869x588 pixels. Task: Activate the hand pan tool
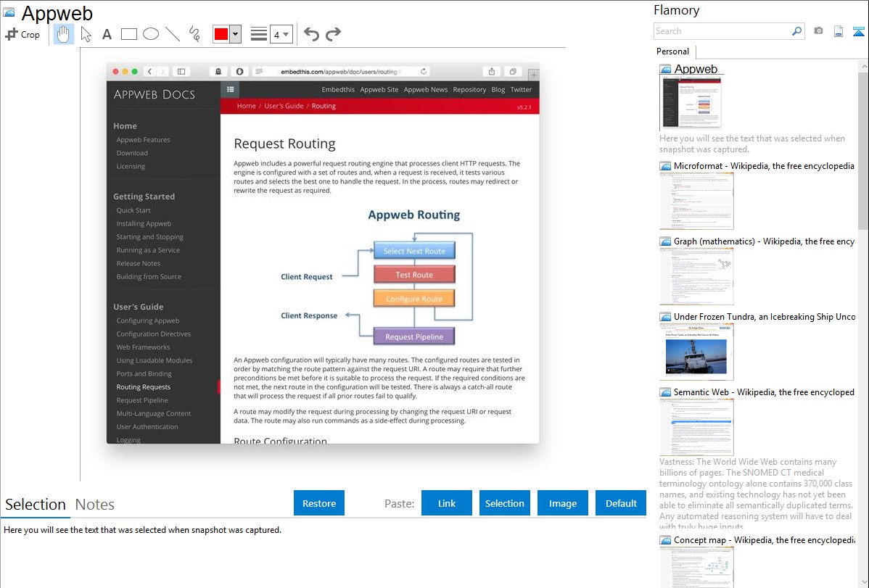pyautogui.click(x=63, y=34)
